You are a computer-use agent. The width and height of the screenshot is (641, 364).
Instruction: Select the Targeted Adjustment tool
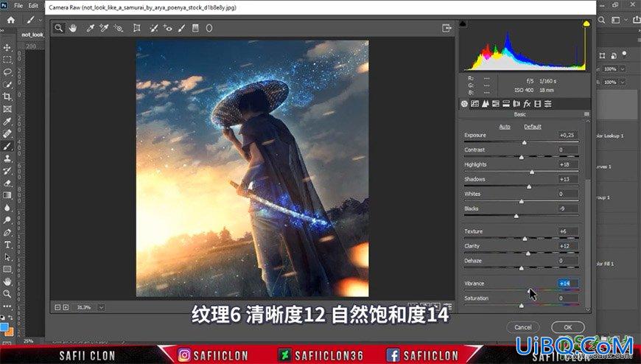coord(119,28)
